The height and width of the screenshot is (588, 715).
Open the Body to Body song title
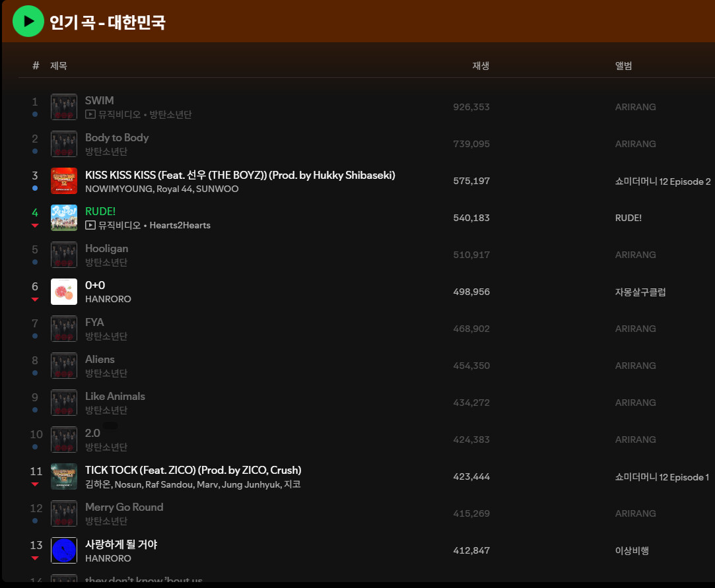click(117, 138)
